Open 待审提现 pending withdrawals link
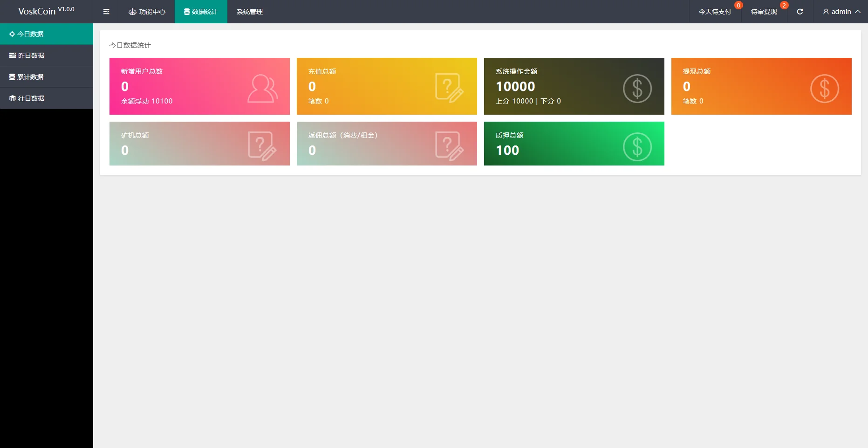 [764, 12]
